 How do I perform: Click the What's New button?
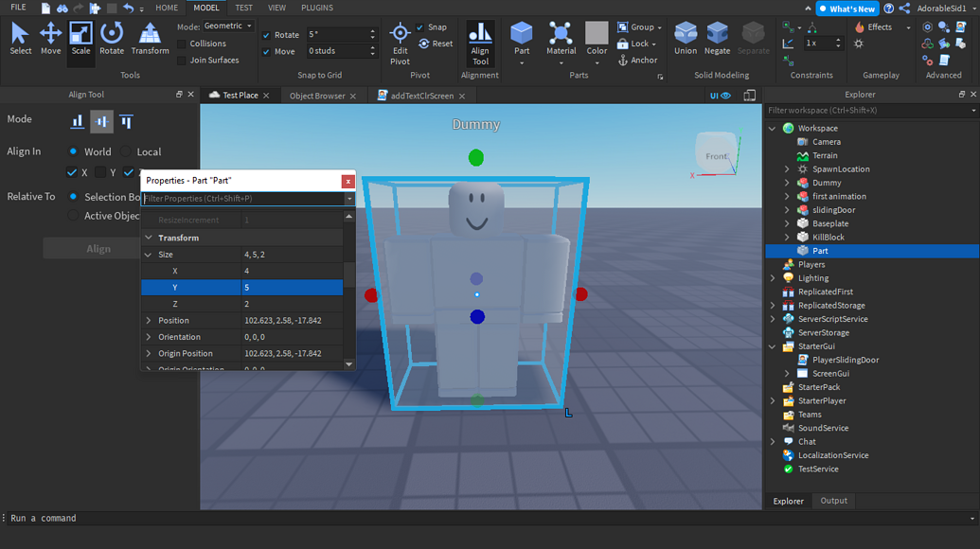[846, 9]
